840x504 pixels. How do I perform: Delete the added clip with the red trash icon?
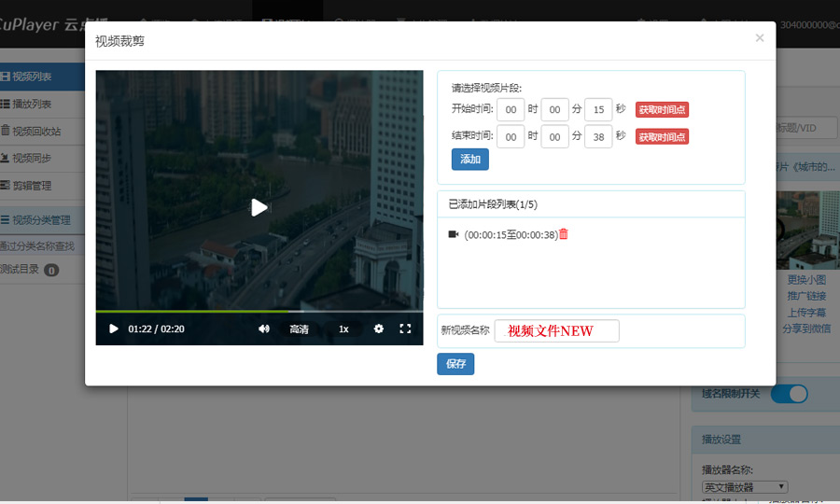point(564,234)
